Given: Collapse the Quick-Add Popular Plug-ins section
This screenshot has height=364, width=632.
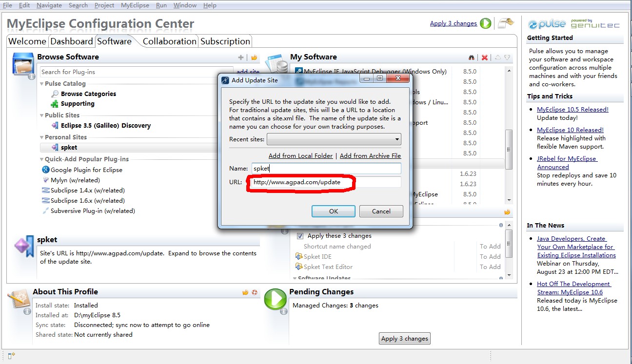Looking at the screenshot, I should [x=42, y=159].
